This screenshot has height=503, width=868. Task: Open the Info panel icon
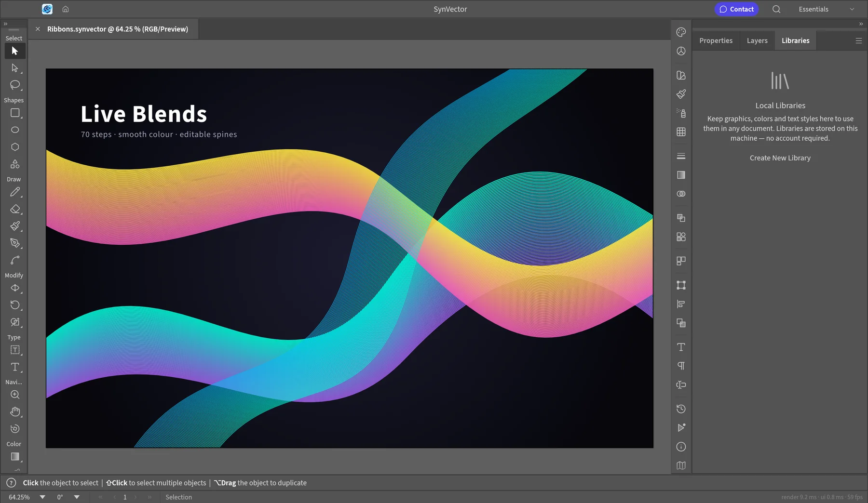click(x=681, y=447)
